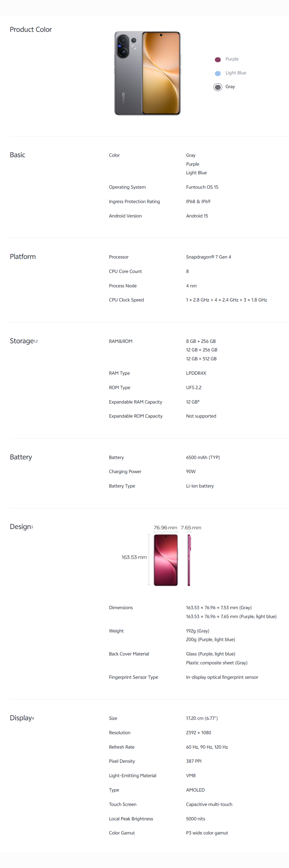The height and width of the screenshot is (868, 289).
Task: Click the selected Gray color circle
Action: [218, 87]
